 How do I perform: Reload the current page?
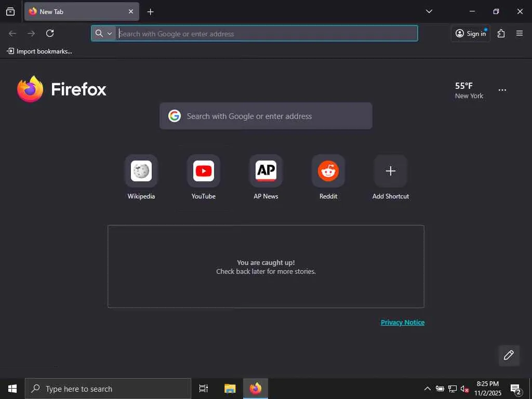(50, 33)
